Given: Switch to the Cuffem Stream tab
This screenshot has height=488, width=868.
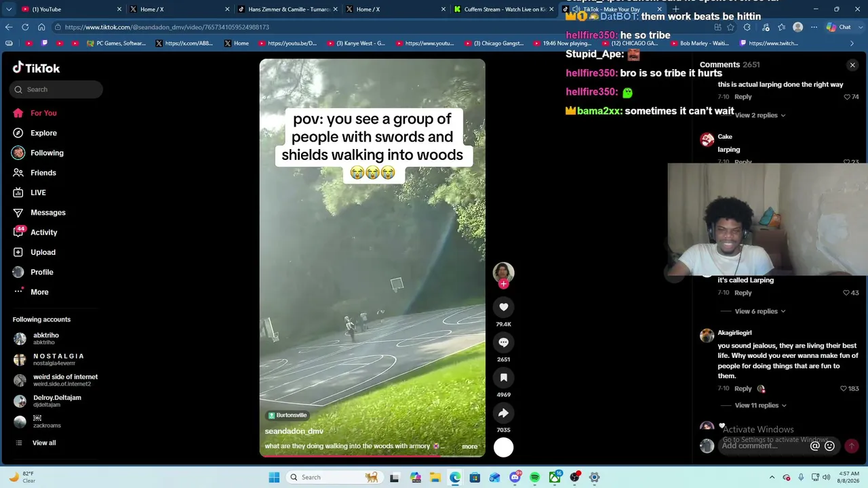Looking at the screenshot, I should point(504,9).
